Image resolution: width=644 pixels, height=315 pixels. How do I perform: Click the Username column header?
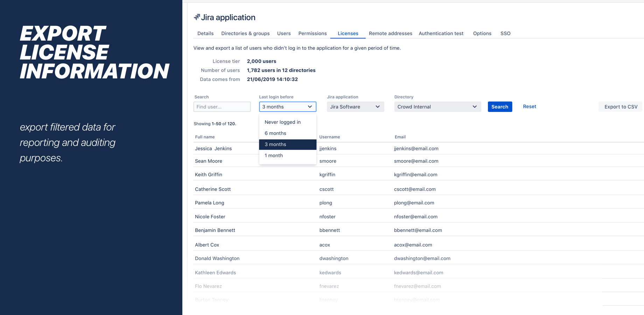(x=330, y=137)
